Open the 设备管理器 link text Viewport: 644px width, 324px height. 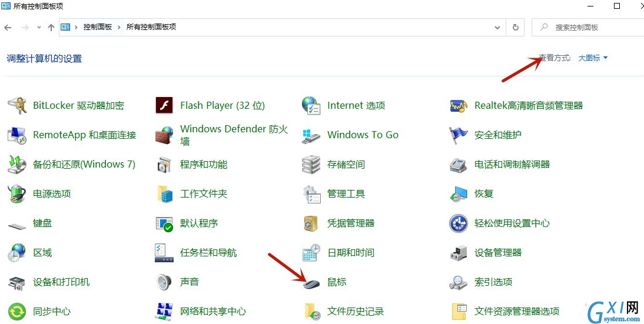498,253
